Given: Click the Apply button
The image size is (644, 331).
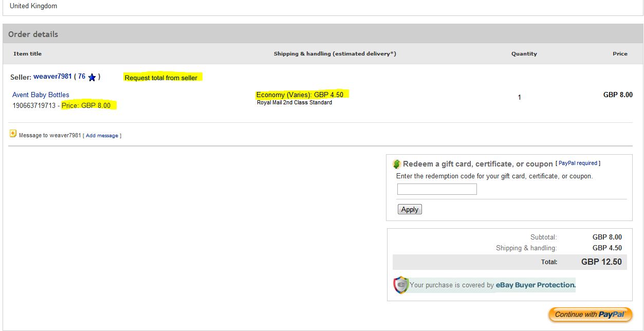Looking at the screenshot, I should click(410, 209).
